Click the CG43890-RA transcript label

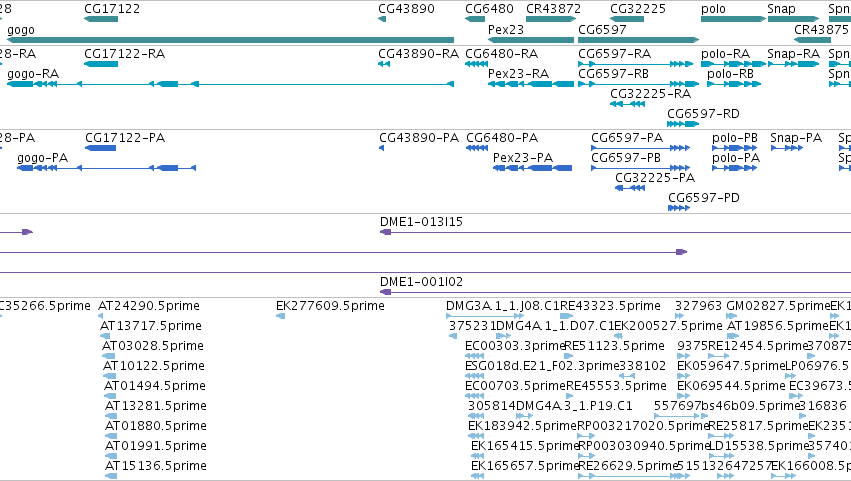[x=418, y=54]
